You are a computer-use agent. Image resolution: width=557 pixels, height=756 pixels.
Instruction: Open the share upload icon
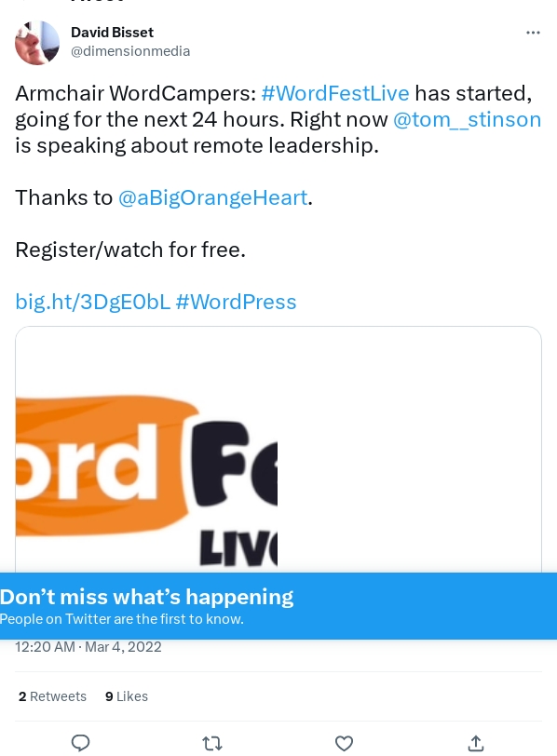(x=476, y=743)
